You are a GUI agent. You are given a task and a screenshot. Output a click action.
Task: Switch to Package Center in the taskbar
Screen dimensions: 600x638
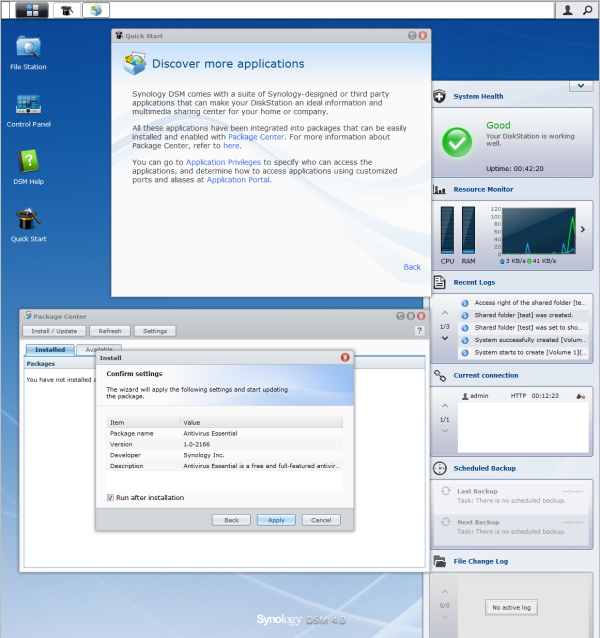click(x=97, y=10)
